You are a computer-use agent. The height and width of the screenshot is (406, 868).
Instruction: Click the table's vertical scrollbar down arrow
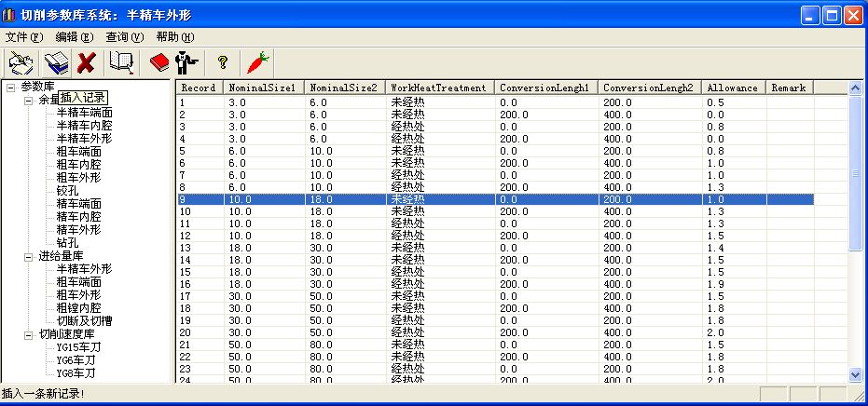[854, 373]
